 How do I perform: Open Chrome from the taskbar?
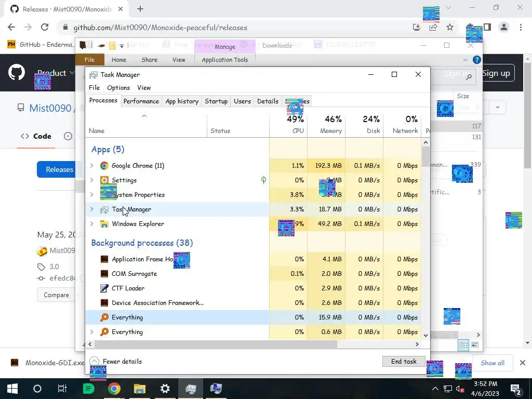pyautogui.click(x=114, y=389)
